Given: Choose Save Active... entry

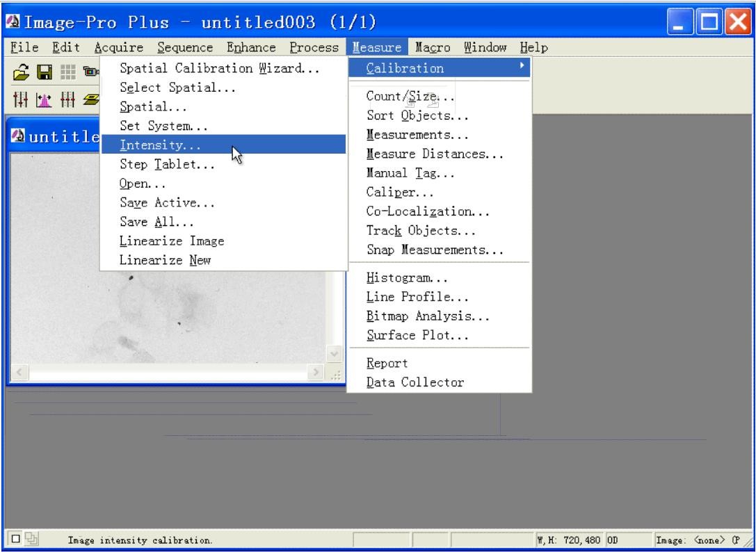Looking at the screenshot, I should (223, 202).
